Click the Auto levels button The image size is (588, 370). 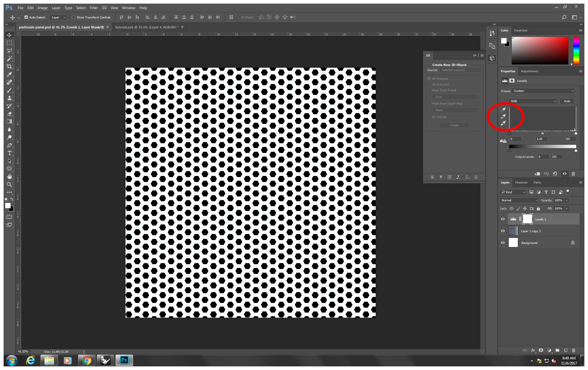coord(567,101)
